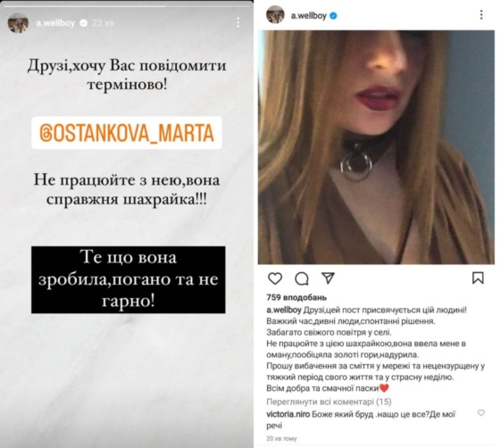Screen dimensions: 501x448
Task: Tap the story progress bar at top
Action: click(x=127, y=5)
